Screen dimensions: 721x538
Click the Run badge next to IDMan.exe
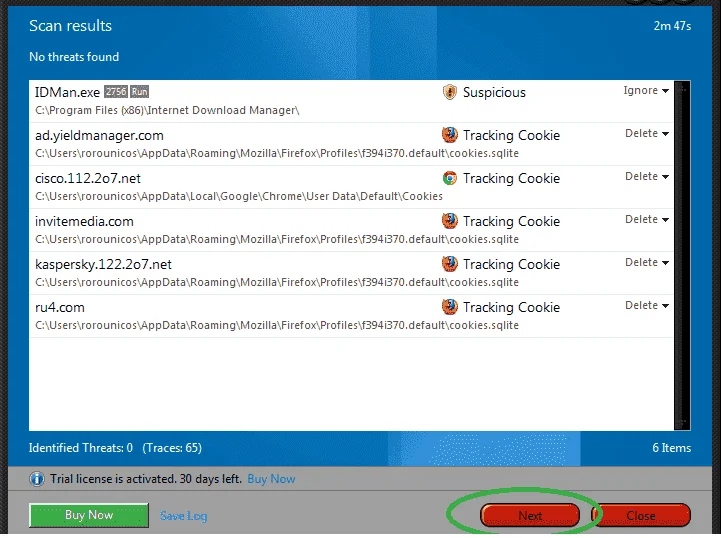(139, 92)
